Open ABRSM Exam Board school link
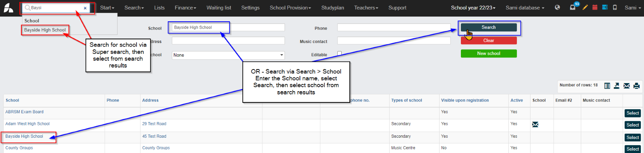644x153 pixels. coord(25,112)
